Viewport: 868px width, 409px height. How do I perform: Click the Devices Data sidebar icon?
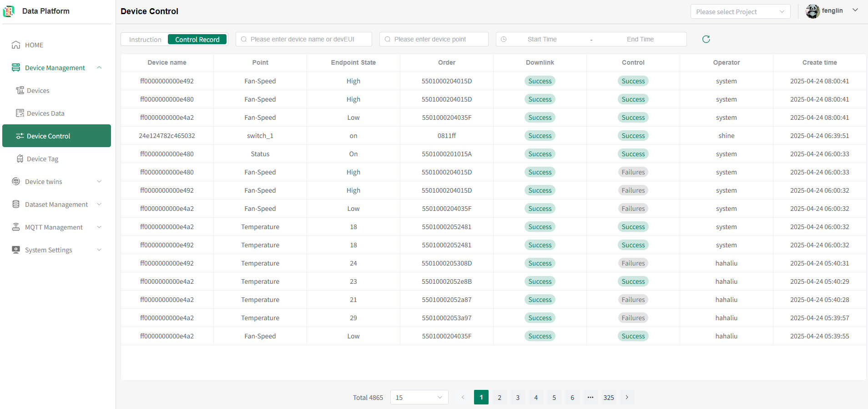pyautogui.click(x=20, y=113)
